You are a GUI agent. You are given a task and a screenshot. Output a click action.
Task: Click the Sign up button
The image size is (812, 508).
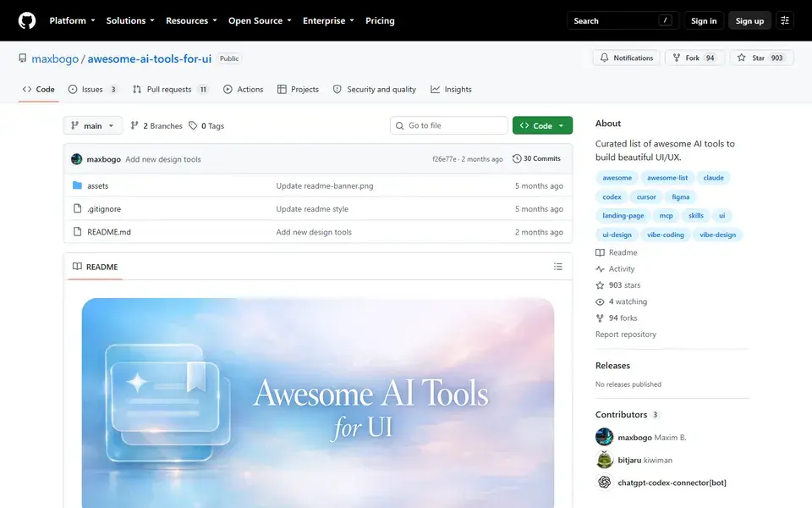pos(750,20)
